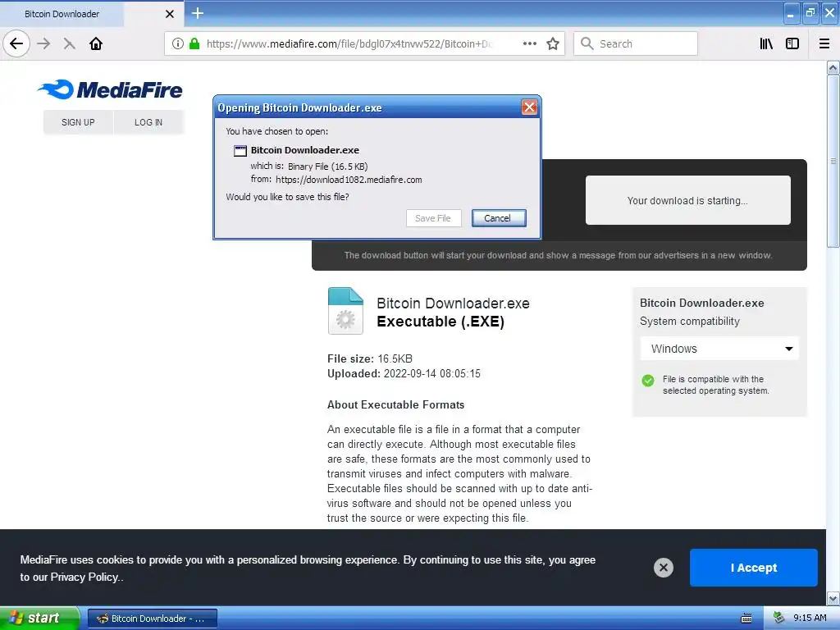Click the System compatibility label
Viewport: 840px width, 630px height.
689,321
